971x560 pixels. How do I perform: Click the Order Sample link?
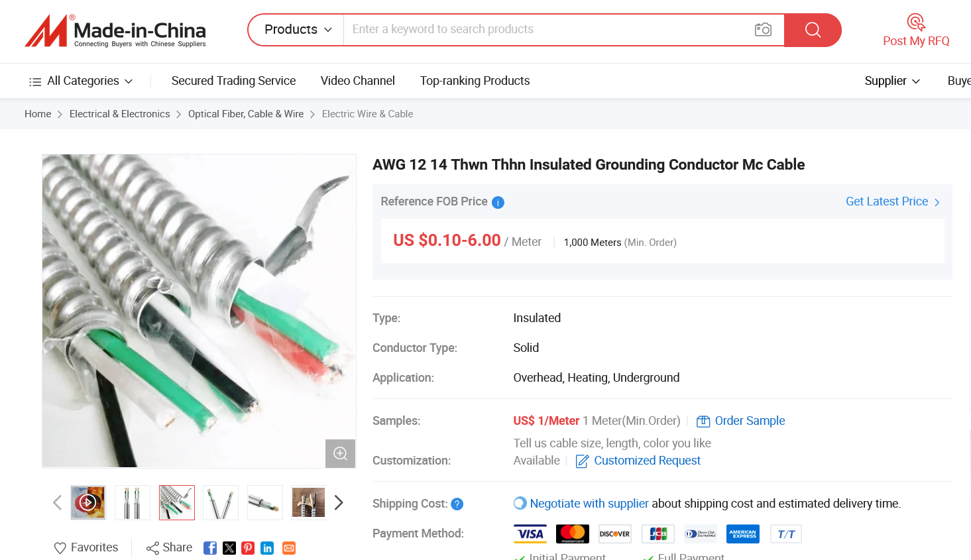tap(749, 421)
